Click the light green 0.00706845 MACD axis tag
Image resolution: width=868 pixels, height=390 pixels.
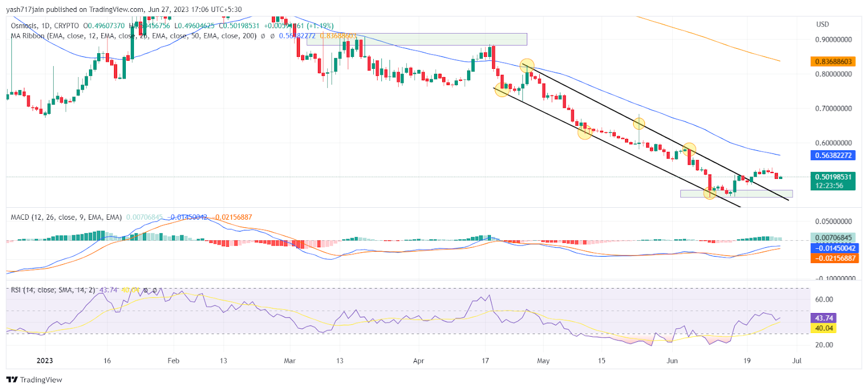833,238
